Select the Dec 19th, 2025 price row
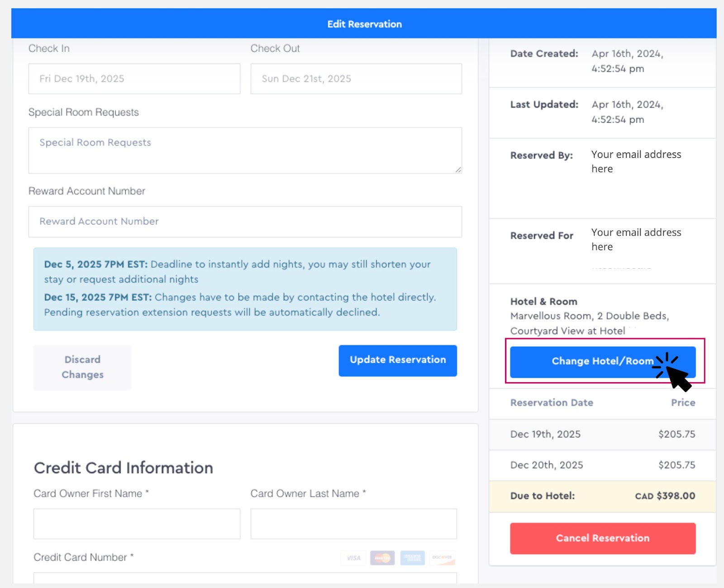Image resolution: width=724 pixels, height=588 pixels. coord(602,434)
